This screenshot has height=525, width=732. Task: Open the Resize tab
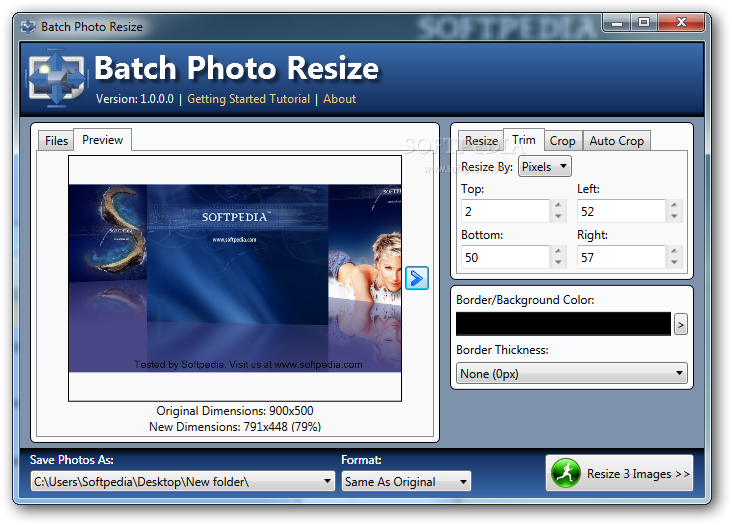pos(481,140)
